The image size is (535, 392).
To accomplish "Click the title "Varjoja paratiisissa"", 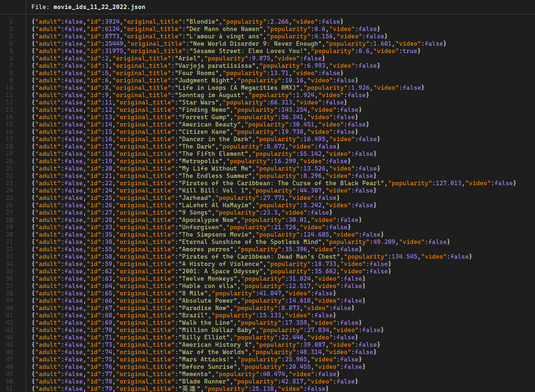I will click(x=215, y=66).
